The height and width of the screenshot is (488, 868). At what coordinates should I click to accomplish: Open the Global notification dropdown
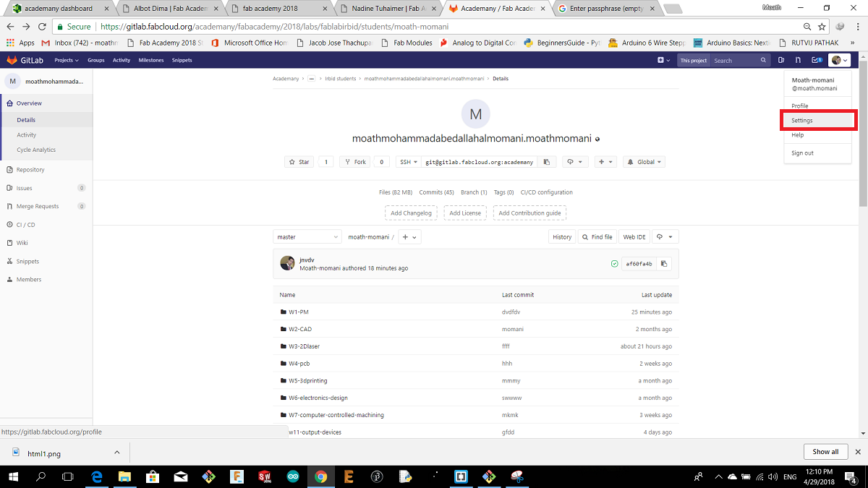644,162
